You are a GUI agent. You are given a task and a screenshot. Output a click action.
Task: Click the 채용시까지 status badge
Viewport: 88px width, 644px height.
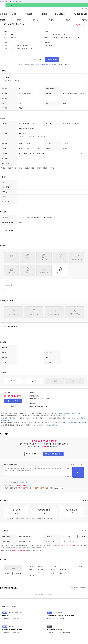click(x=80, y=24)
